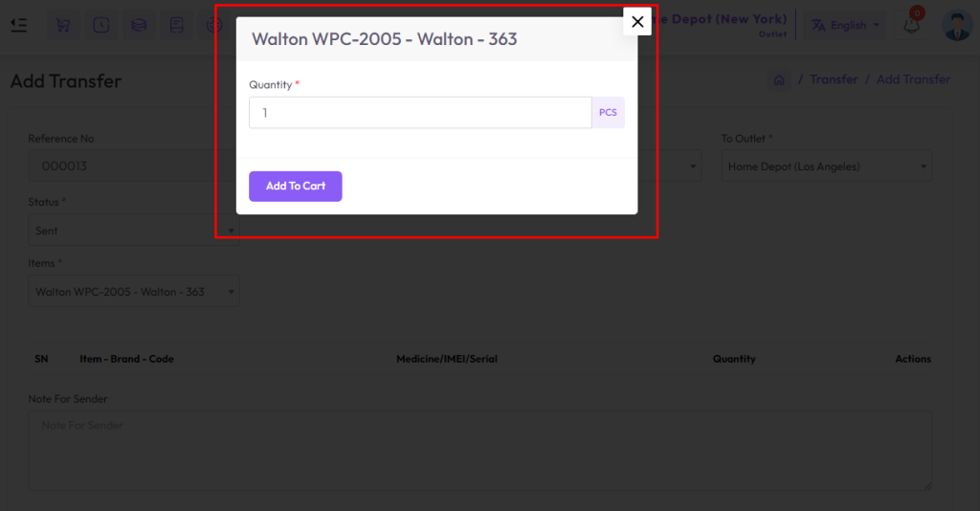980x511 pixels.
Task: Click the Reference No field
Action: [122, 167]
